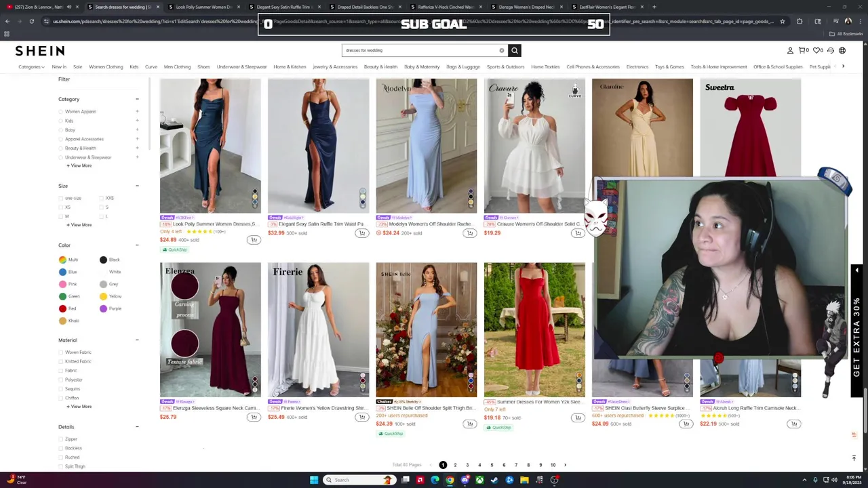Screen dimensions: 868x488
Task: Collapse the Material filter section
Action: (x=137, y=340)
